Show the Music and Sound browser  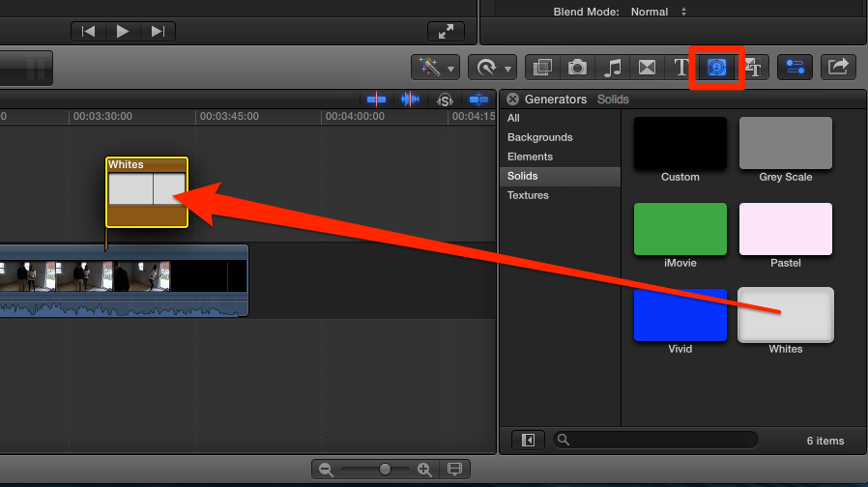click(x=613, y=67)
